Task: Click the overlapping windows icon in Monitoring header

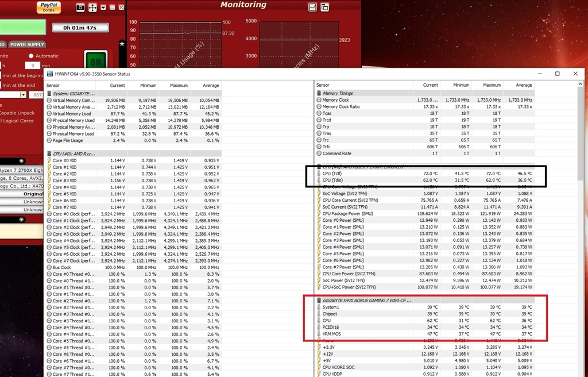Action: click(x=325, y=7)
